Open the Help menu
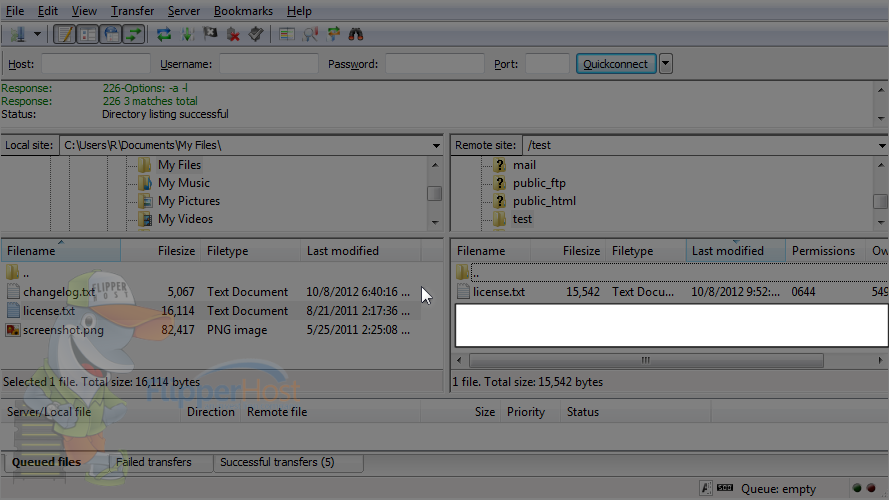 tap(299, 11)
